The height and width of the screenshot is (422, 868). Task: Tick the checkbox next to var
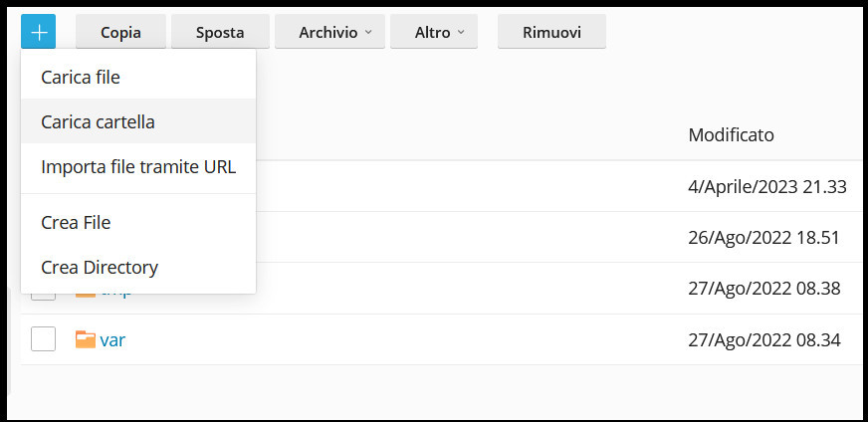tap(43, 339)
